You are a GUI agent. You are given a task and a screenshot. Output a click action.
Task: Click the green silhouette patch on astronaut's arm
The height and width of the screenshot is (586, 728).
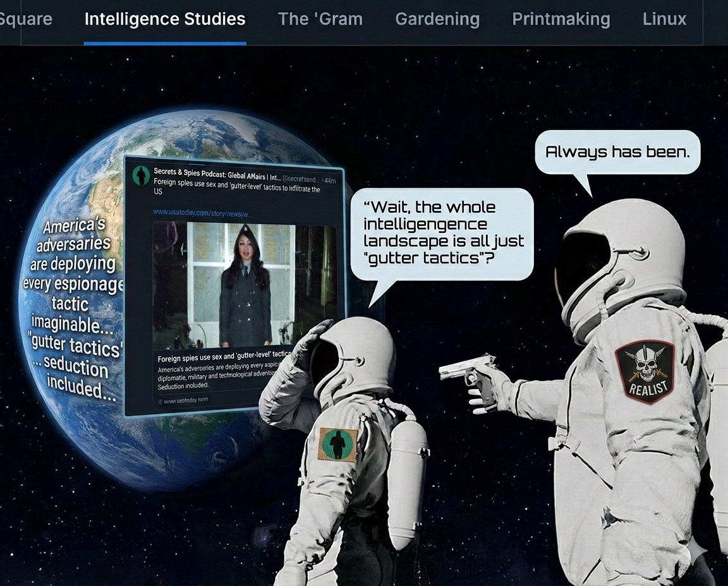coord(337,445)
